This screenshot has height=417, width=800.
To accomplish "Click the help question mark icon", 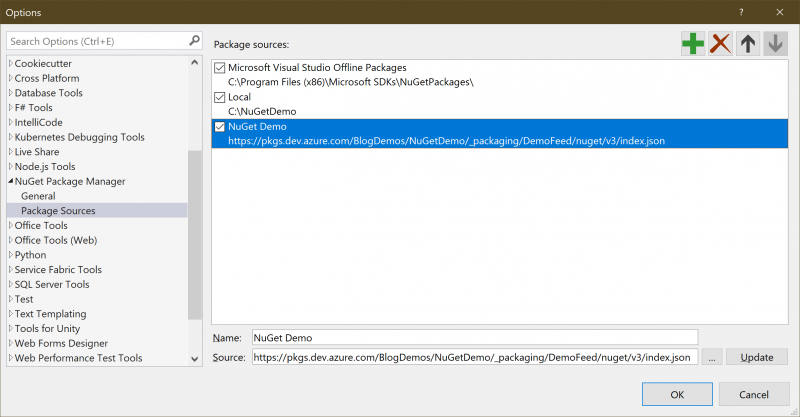I will point(741,11).
